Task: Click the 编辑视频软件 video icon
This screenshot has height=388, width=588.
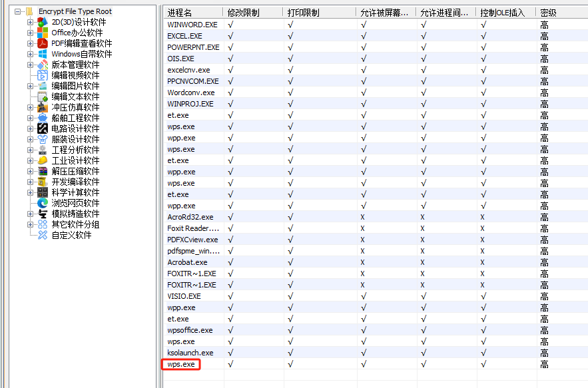Action: (x=43, y=75)
